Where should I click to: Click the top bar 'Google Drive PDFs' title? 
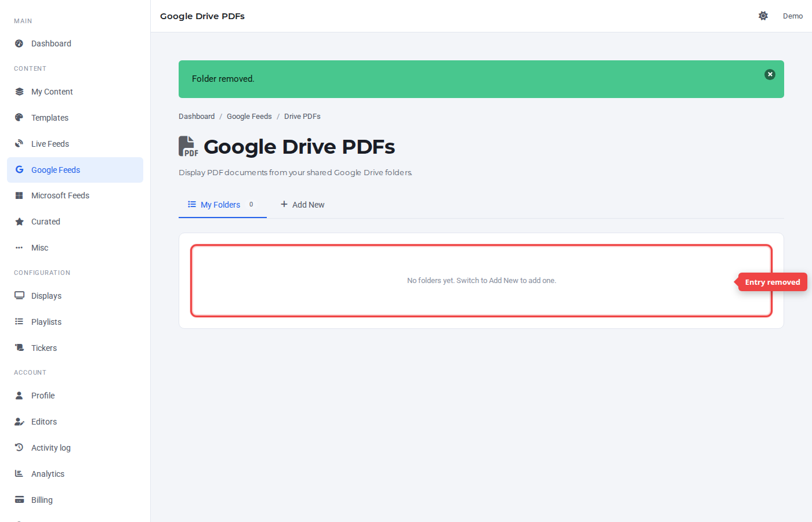[x=202, y=16]
